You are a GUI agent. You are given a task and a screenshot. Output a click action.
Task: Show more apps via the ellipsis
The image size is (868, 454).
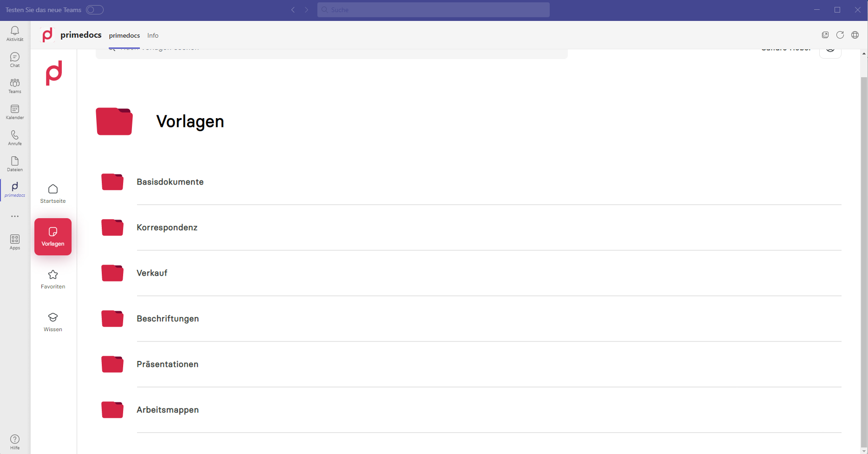point(15,216)
